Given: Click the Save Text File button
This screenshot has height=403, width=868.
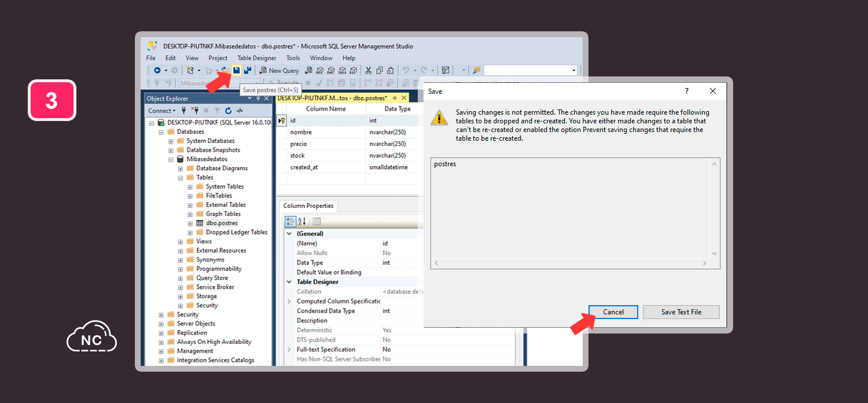Looking at the screenshot, I should [681, 312].
